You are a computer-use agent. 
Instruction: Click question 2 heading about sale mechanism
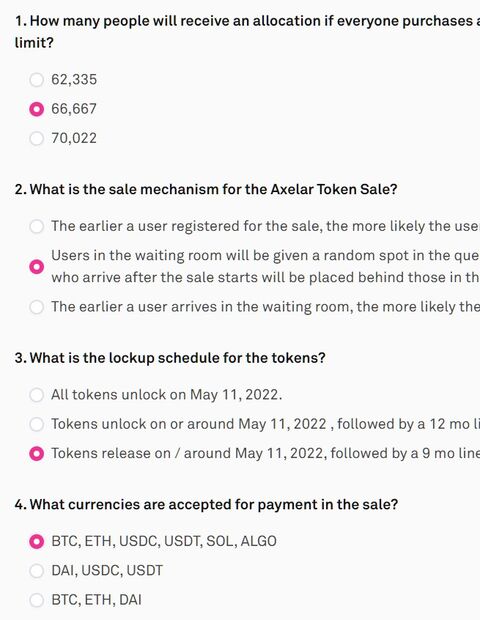(x=206, y=189)
